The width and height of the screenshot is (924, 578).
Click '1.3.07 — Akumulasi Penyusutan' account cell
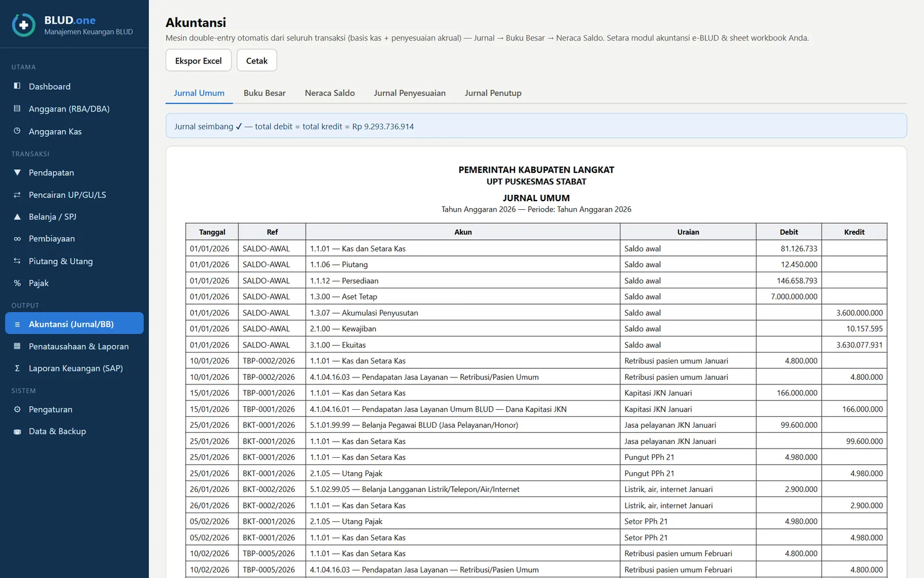(463, 313)
